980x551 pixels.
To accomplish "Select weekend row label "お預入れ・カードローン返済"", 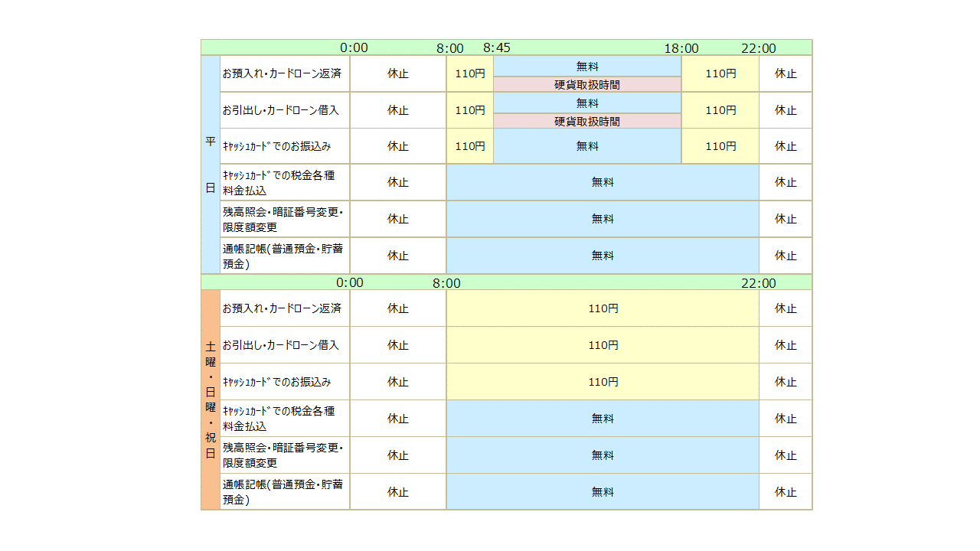I will [285, 308].
